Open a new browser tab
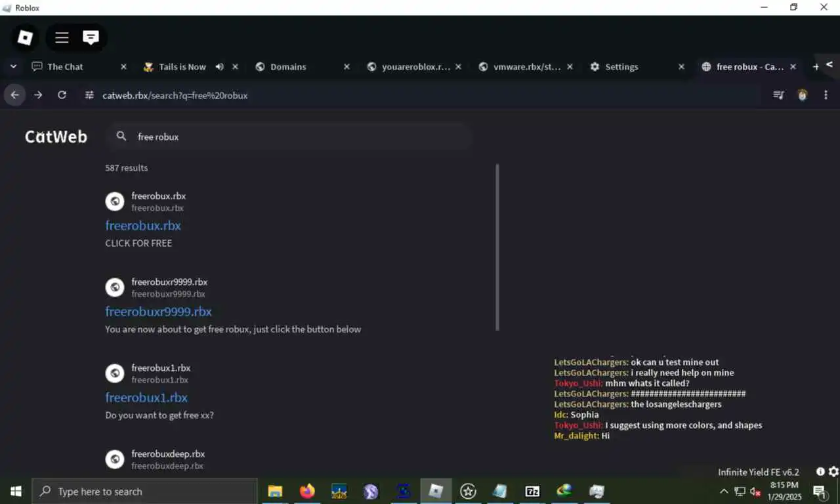The height and width of the screenshot is (504, 840). [x=816, y=67]
